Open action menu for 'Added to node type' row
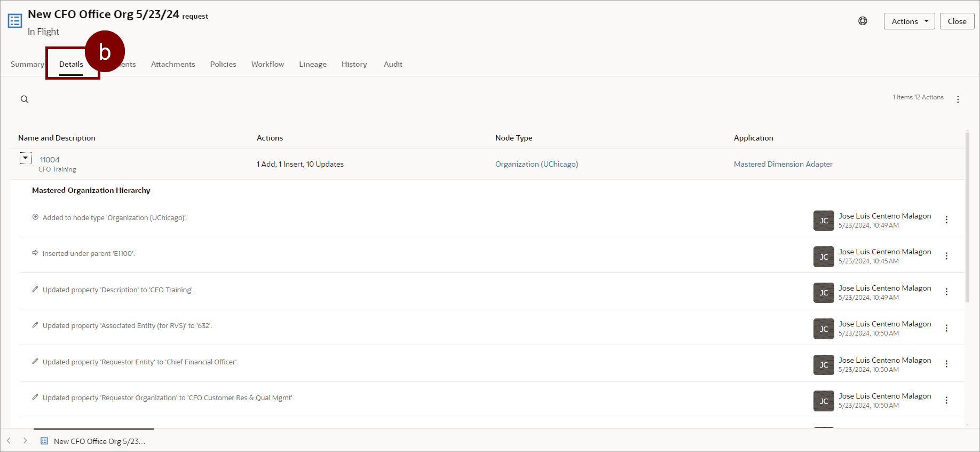980x452 pixels. (946, 220)
